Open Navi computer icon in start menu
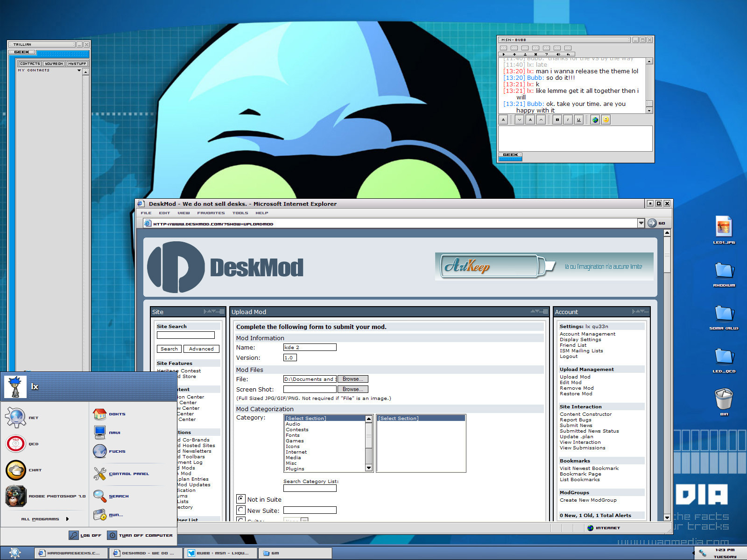Viewport: 747px width, 560px height. (x=99, y=433)
